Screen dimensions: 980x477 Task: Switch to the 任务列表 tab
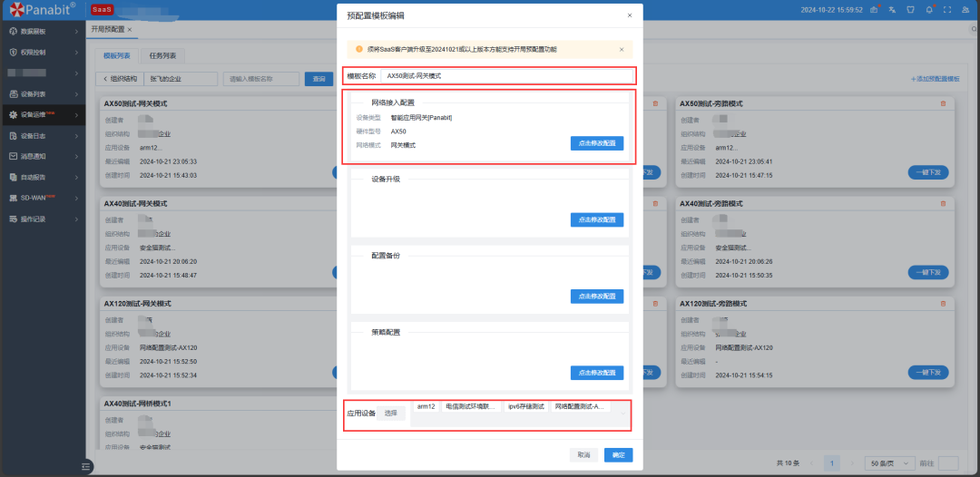coord(162,55)
